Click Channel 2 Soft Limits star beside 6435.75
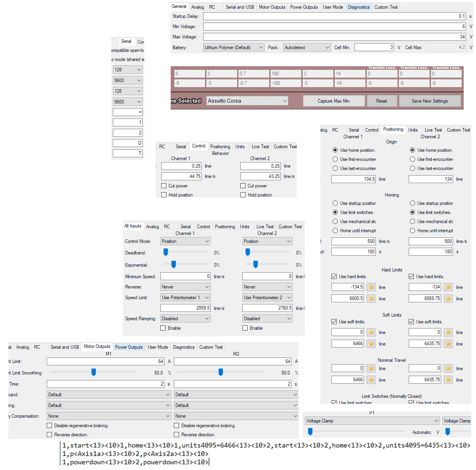This screenshot has width=476, height=470. click(x=448, y=344)
